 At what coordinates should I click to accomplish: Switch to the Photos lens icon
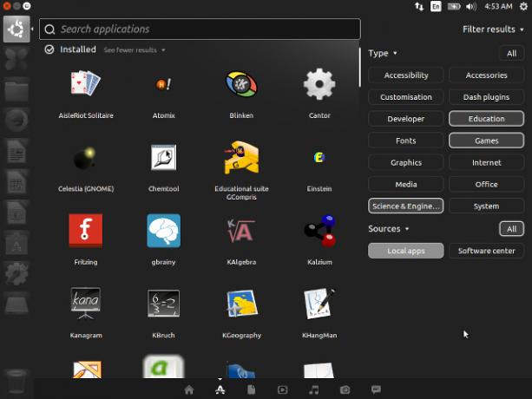pos(345,390)
